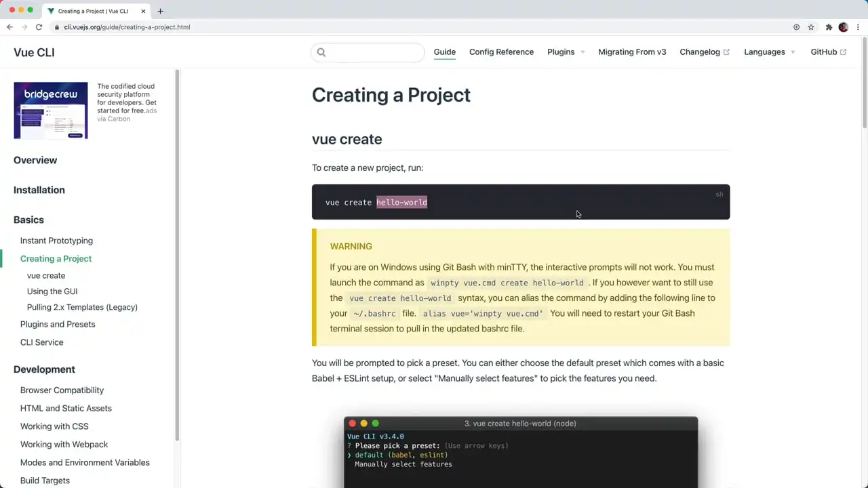The height and width of the screenshot is (488, 868).
Task: Click the address bar URL
Action: pos(127,27)
